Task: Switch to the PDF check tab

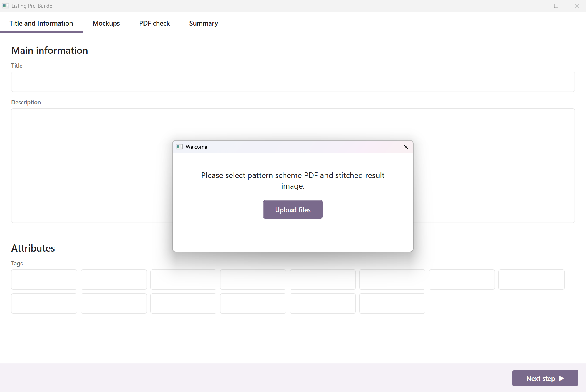Action: pyautogui.click(x=154, y=23)
